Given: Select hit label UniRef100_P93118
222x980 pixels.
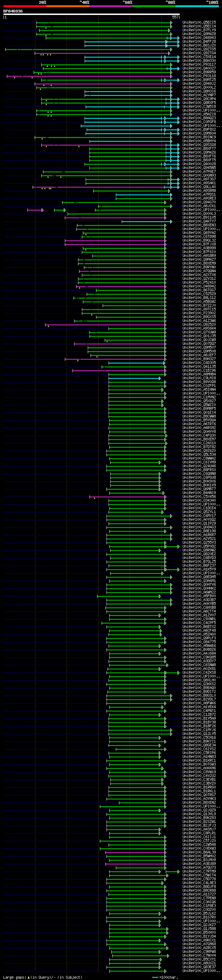Looking at the screenshot, I should [x=199, y=76].
